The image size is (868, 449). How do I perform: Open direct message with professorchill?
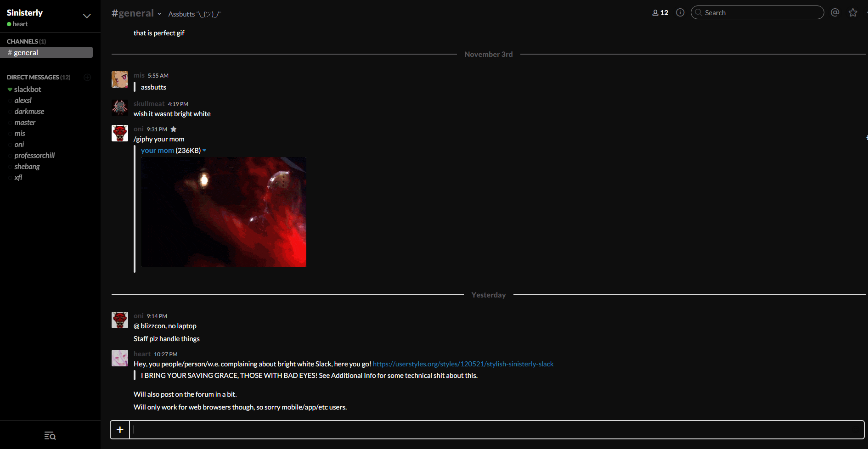[x=34, y=156]
